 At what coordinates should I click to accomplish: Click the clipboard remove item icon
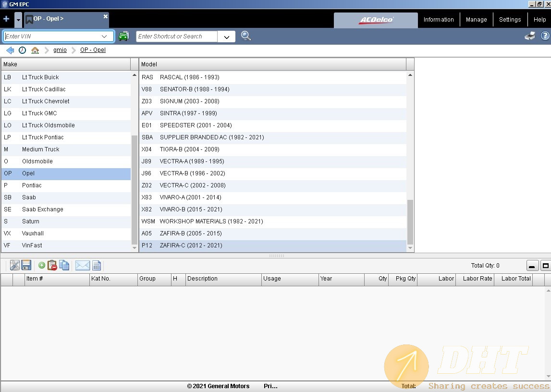(52, 265)
